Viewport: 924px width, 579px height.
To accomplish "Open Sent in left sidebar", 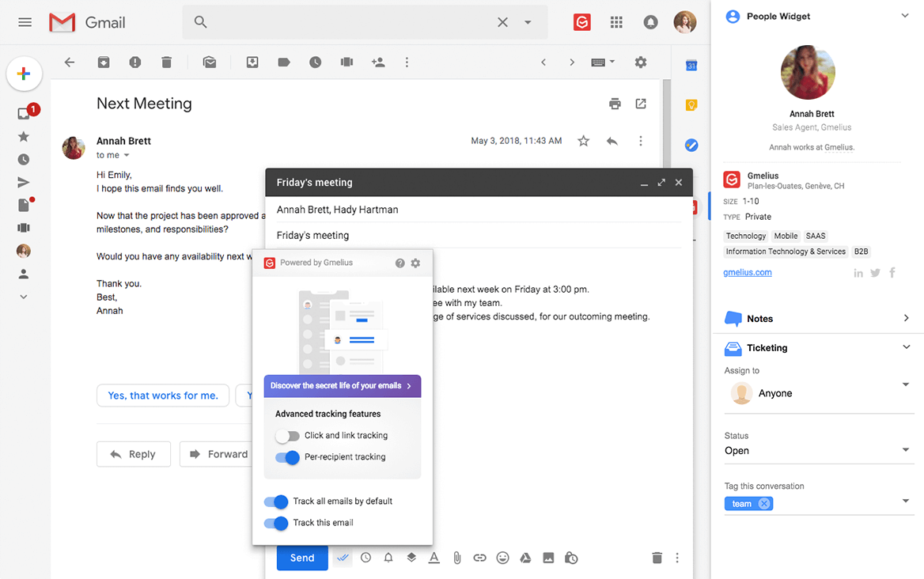I will 24,183.
